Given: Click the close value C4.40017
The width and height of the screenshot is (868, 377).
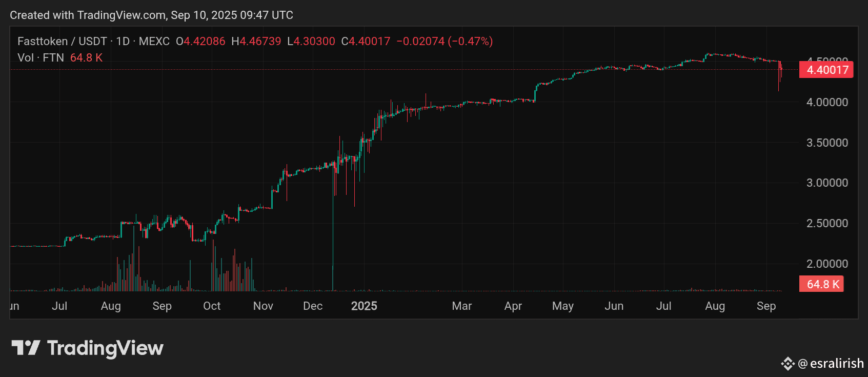Looking at the screenshot, I should 366,41.
